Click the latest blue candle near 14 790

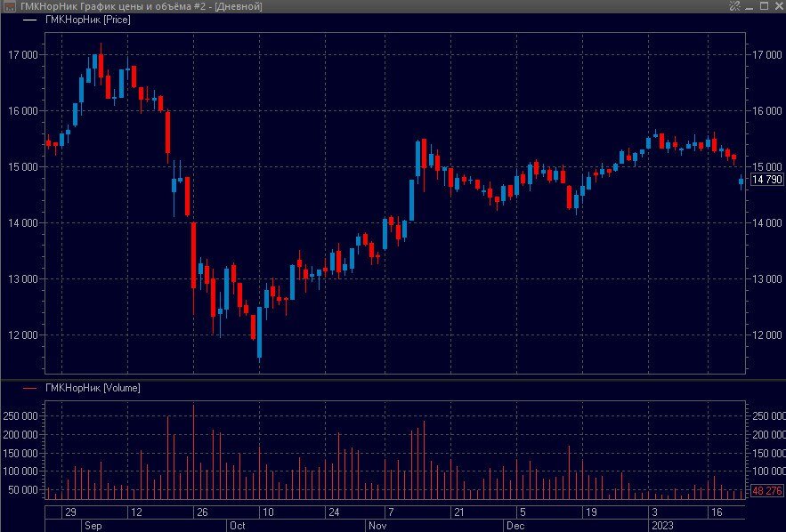[741, 181]
